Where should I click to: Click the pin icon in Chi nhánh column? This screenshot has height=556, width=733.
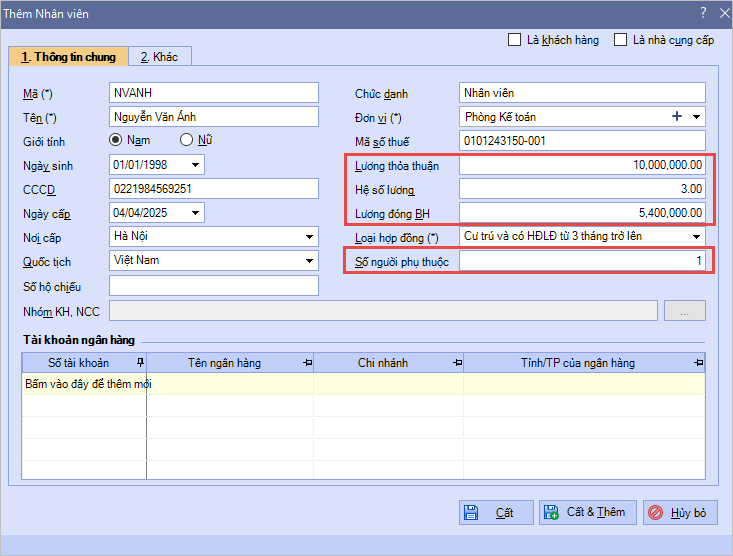point(456,363)
